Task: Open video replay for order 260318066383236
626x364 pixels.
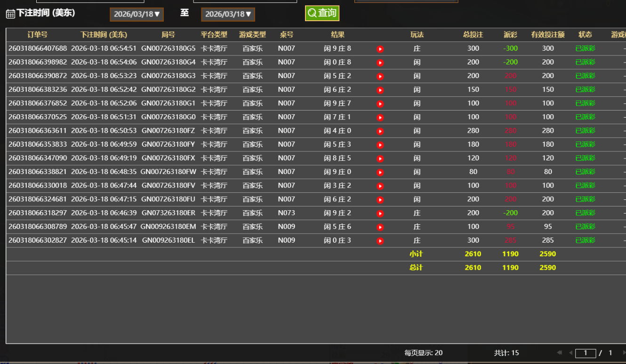Action: point(380,90)
